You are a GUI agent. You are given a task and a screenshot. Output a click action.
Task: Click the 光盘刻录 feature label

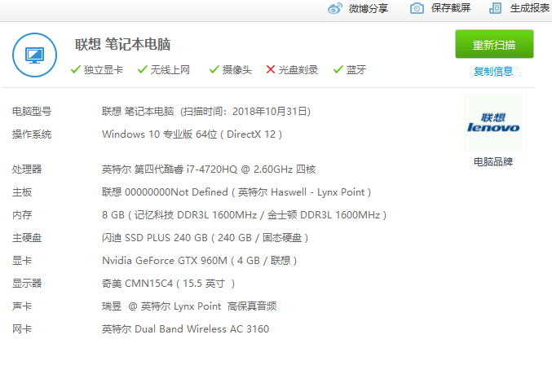298,69
